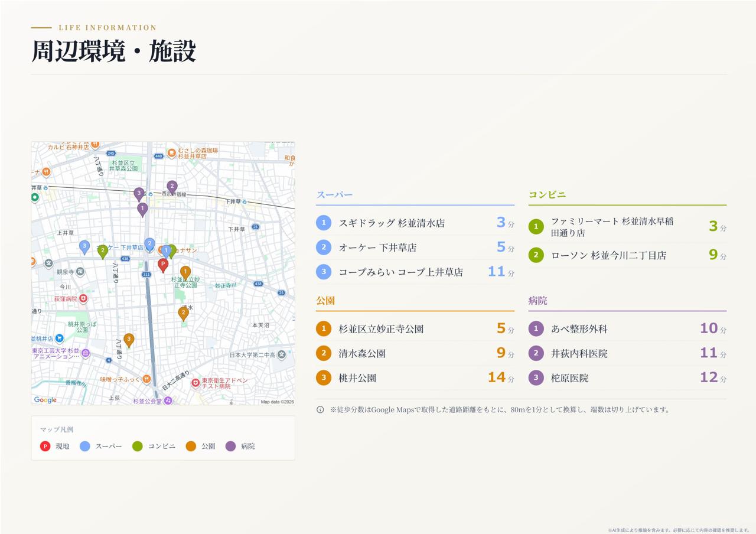Select the 病院 section heading
The image size is (756, 534).
tap(537, 301)
